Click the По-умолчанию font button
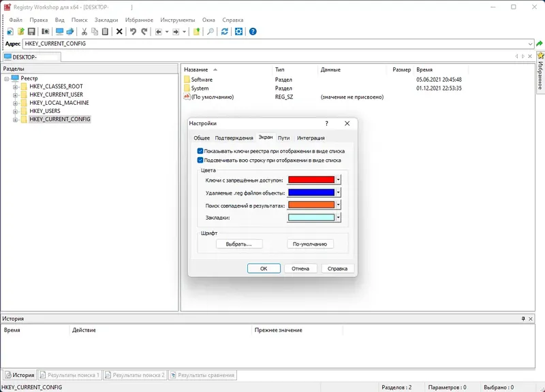 click(x=310, y=244)
